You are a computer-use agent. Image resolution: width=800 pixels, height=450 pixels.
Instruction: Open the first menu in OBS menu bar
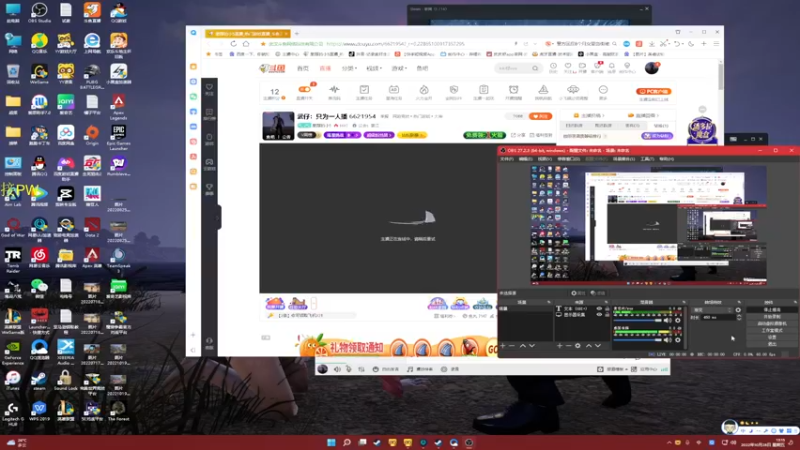tap(507, 159)
